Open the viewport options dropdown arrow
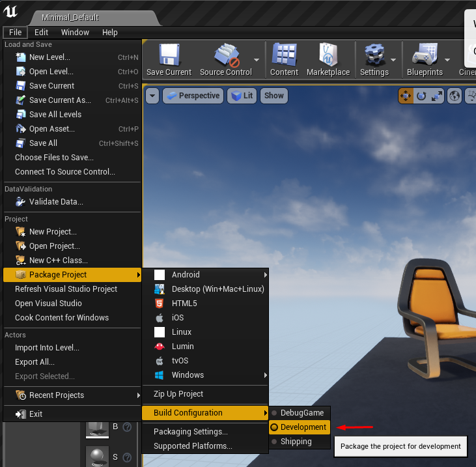 [152, 96]
